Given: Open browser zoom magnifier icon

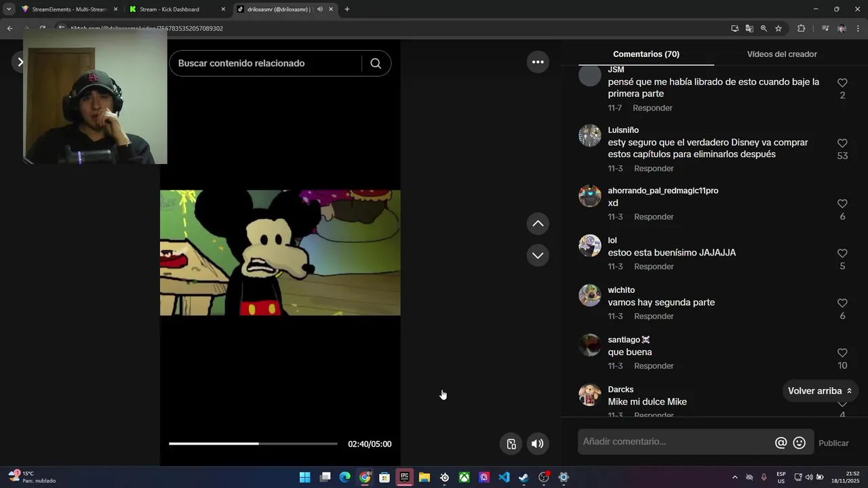Looking at the screenshot, I should [764, 28].
